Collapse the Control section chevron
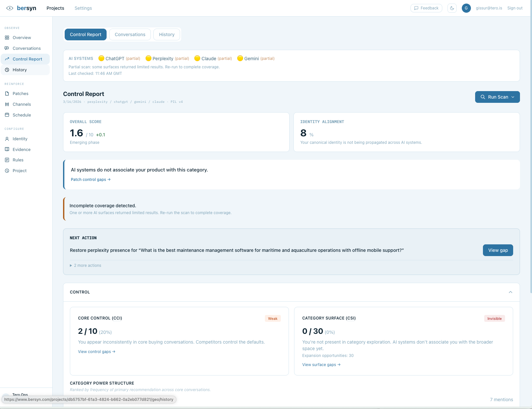532x409 pixels. point(511,292)
